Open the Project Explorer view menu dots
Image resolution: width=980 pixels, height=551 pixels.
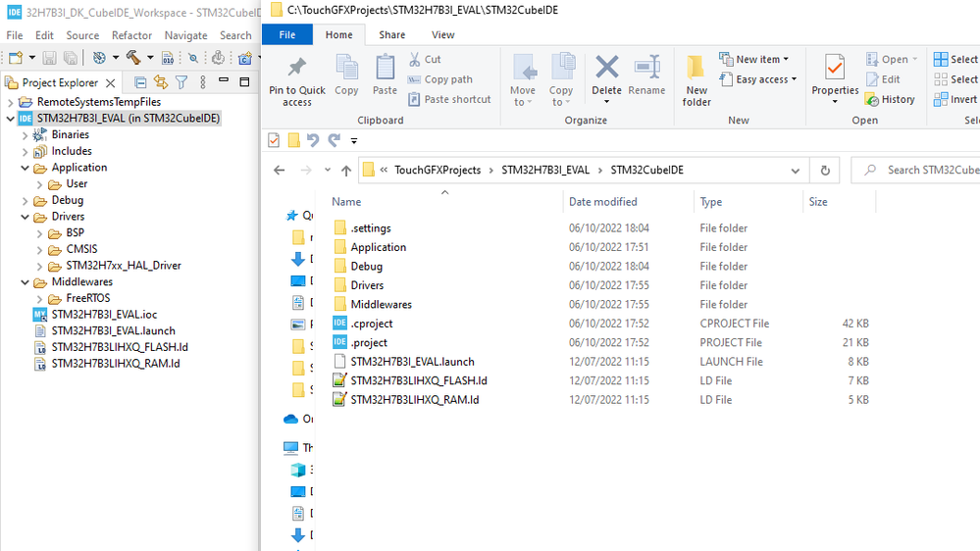[202, 82]
